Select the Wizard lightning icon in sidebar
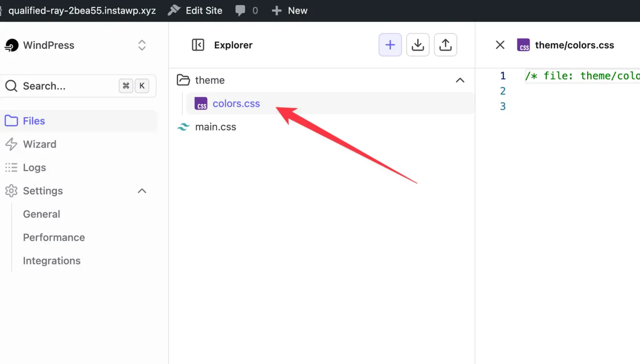The height and width of the screenshot is (364, 640). point(11,144)
